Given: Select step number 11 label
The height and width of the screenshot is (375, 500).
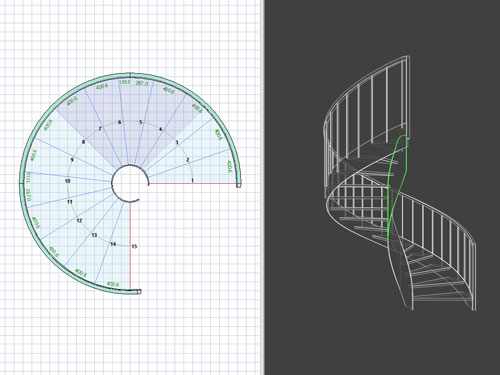Looking at the screenshot, I should [x=70, y=202].
